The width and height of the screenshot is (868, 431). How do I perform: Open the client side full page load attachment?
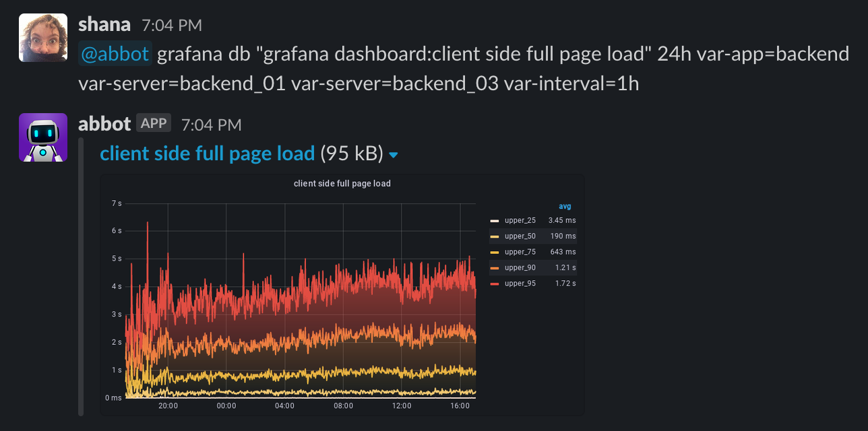pyautogui.click(x=206, y=153)
